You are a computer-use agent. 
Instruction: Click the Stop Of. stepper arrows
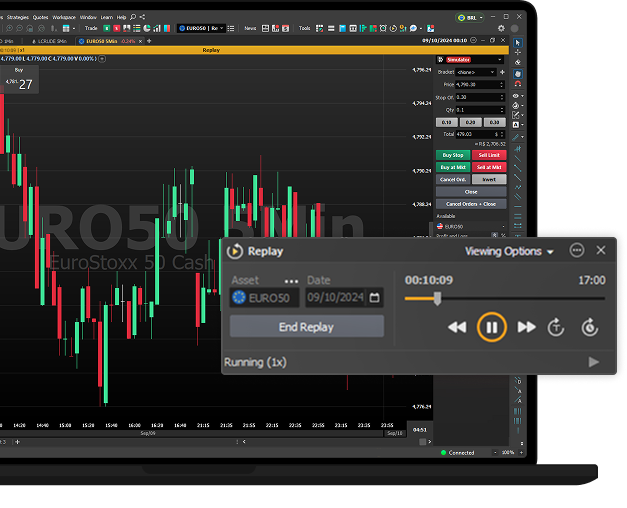click(x=502, y=97)
